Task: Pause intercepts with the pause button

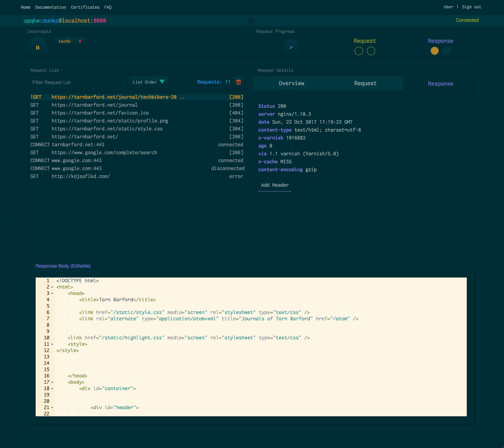Action: 38,48
